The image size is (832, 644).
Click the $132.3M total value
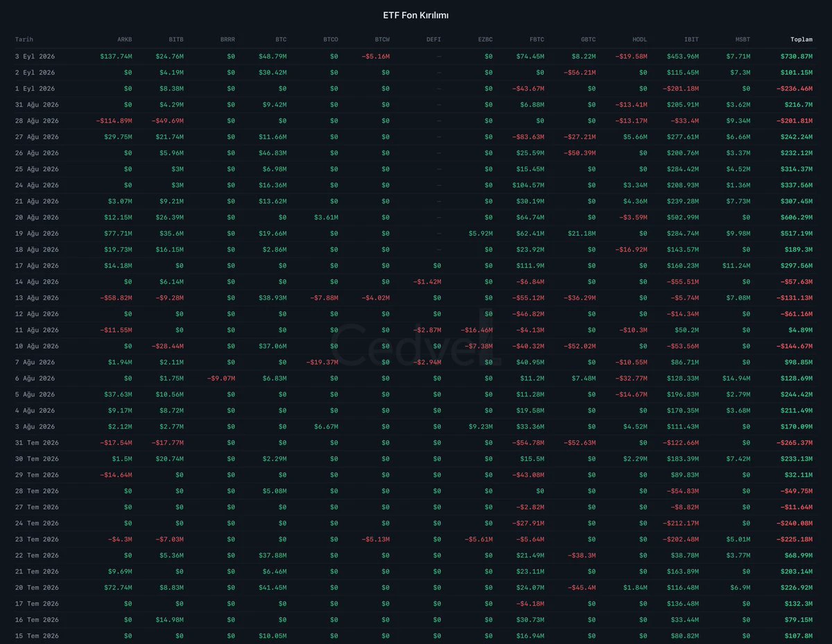tap(798, 604)
